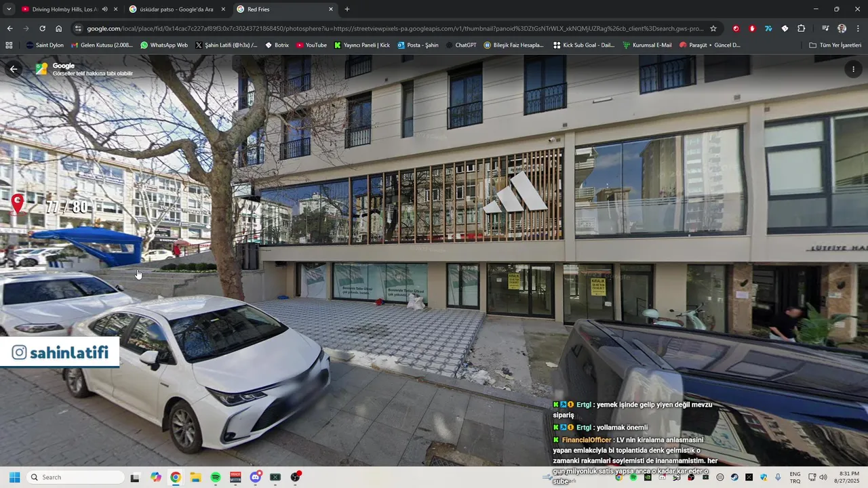The width and height of the screenshot is (868, 488).
Task: Click the address bar URL
Action: click(x=395, y=28)
